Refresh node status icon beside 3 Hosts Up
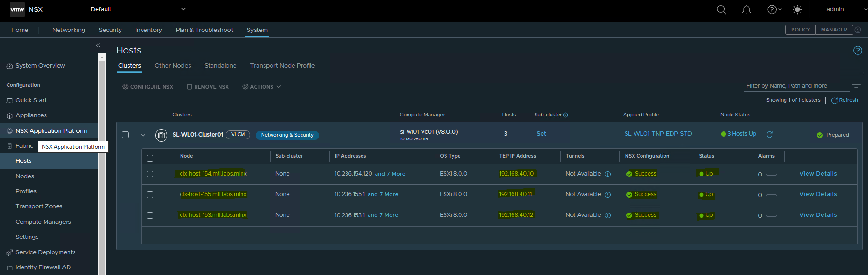The height and width of the screenshot is (275, 868). click(770, 134)
